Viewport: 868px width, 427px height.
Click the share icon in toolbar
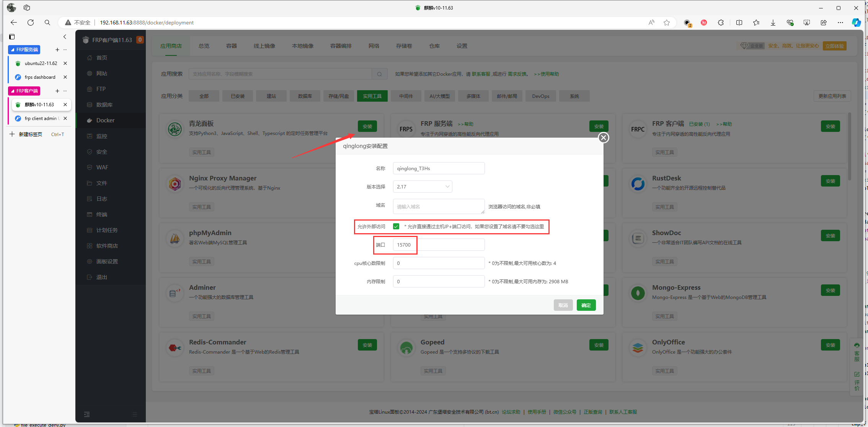(x=824, y=23)
